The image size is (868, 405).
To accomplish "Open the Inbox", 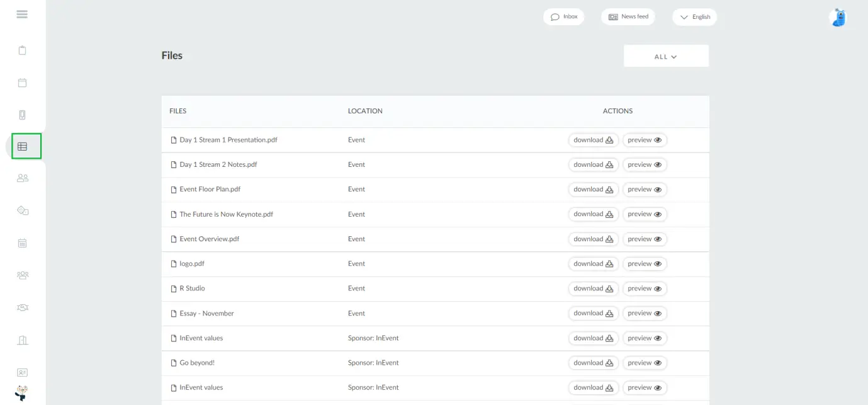I will pyautogui.click(x=564, y=17).
